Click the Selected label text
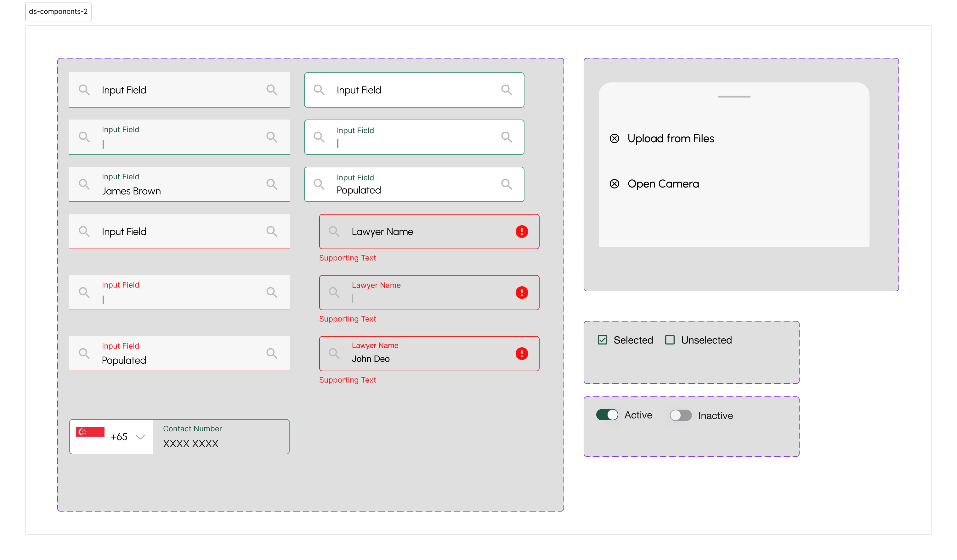957x560 pixels. 633,340
